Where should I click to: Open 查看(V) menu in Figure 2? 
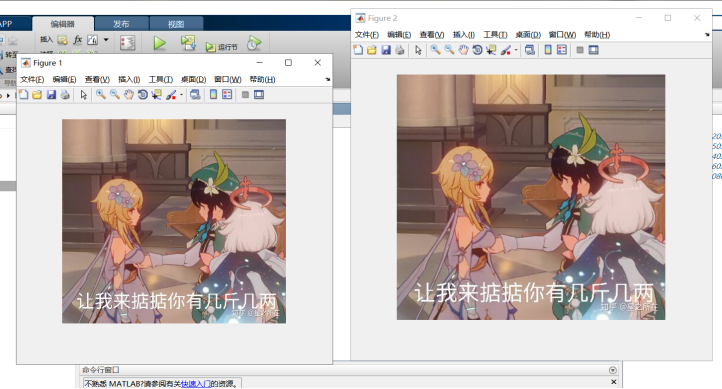(432, 35)
